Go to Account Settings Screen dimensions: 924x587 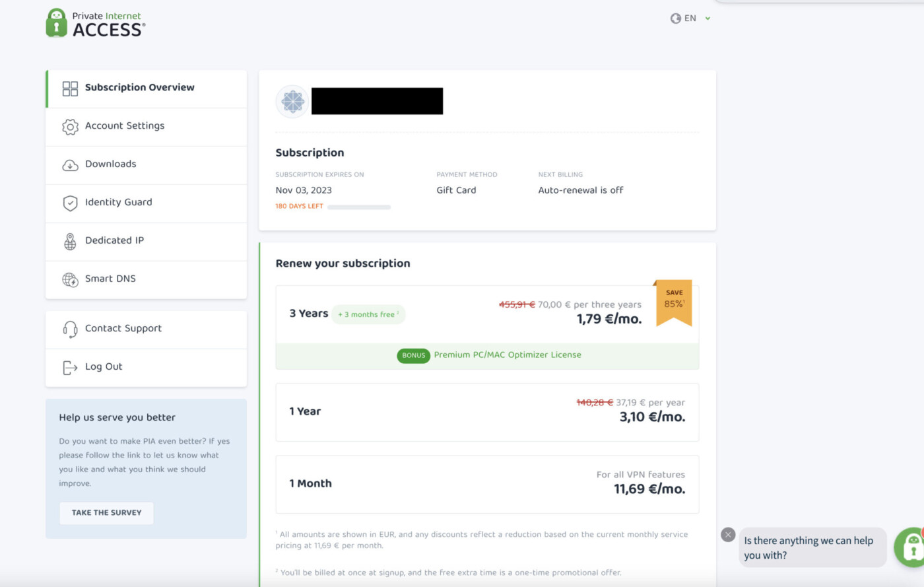click(x=146, y=127)
